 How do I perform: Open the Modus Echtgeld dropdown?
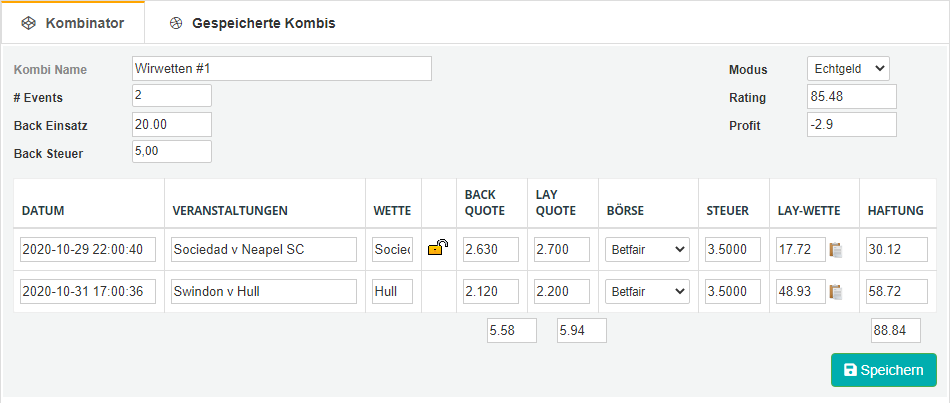pyautogui.click(x=848, y=69)
